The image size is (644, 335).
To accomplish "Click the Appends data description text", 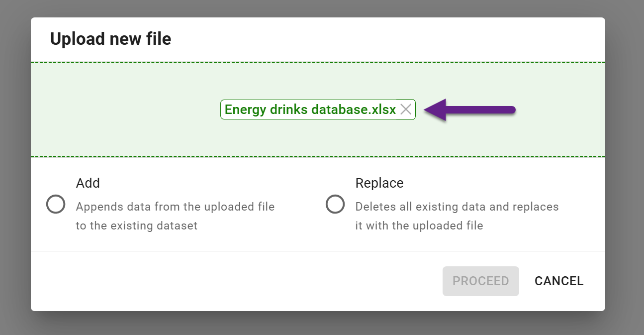I will pyautogui.click(x=175, y=216).
